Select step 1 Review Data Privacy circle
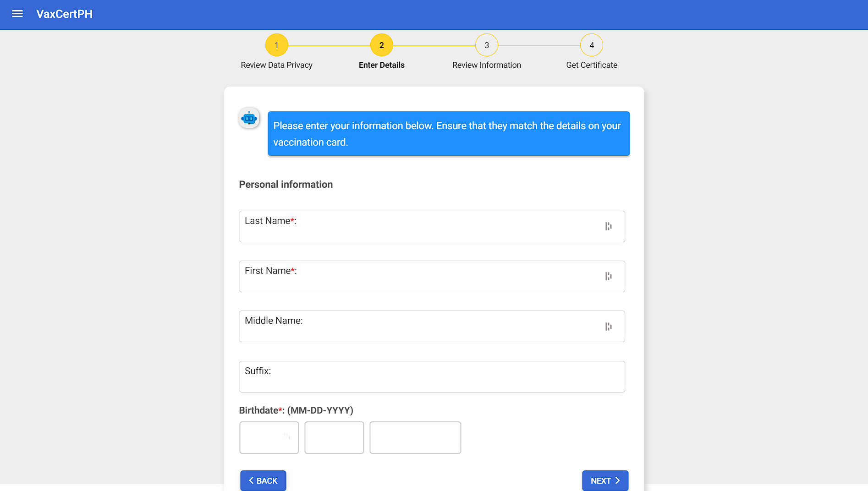The height and width of the screenshot is (491, 868). [276, 45]
